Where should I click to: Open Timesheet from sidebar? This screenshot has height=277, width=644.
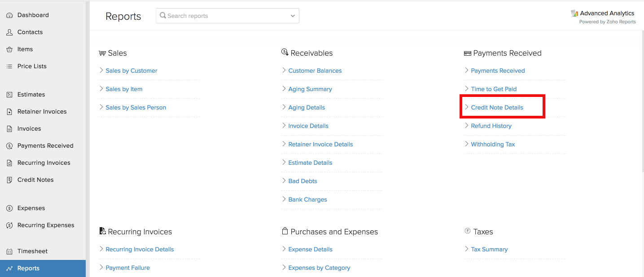click(32, 251)
